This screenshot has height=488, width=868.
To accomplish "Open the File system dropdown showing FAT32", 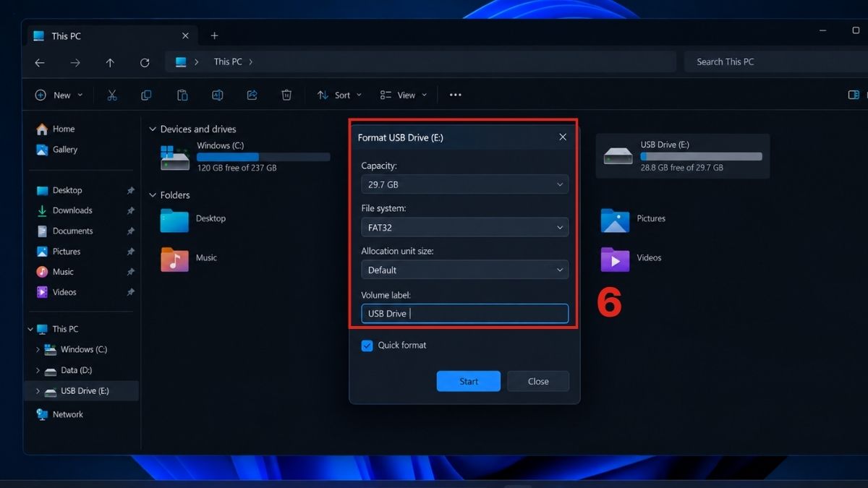I will (464, 227).
